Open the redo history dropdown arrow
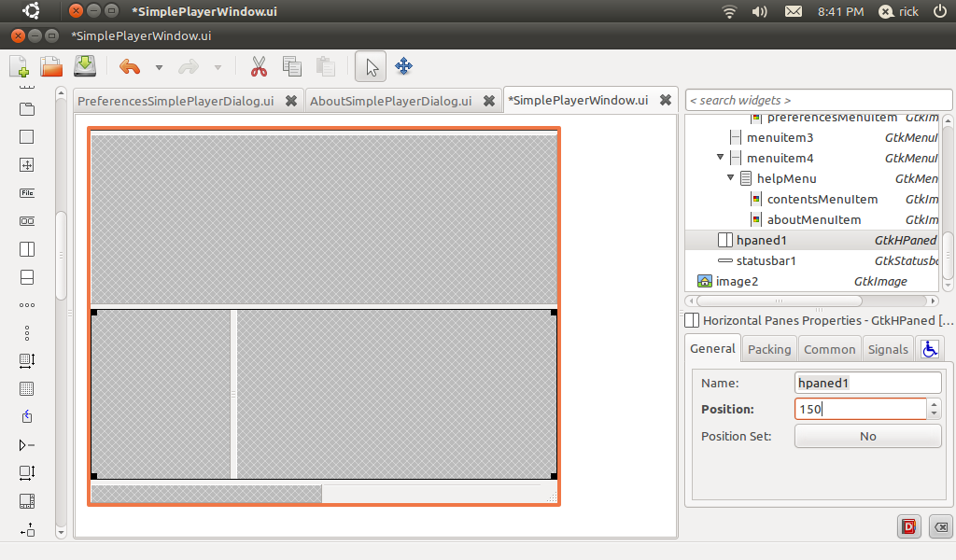This screenshot has height=560, width=956. (x=218, y=67)
